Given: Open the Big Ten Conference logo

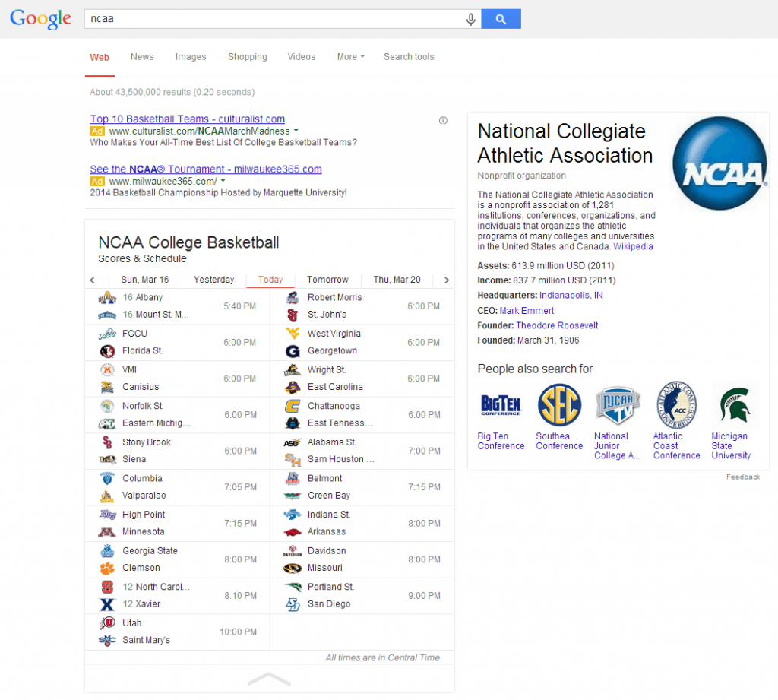Looking at the screenshot, I should [x=501, y=404].
